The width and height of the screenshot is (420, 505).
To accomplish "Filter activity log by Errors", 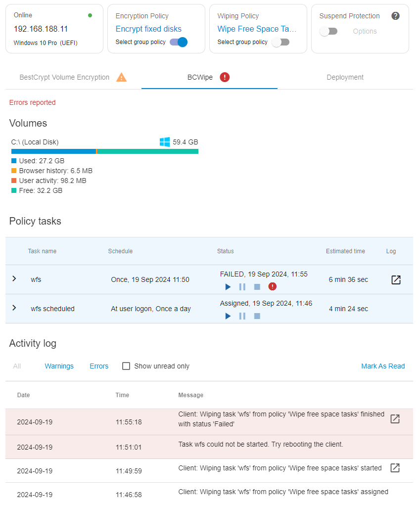I will (x=99, y=366).
